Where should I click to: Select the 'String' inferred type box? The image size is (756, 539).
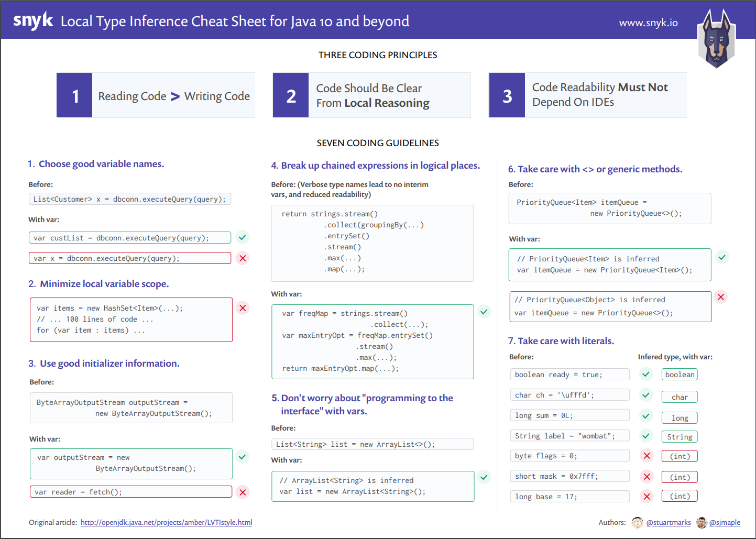click(x=680, y=437)
